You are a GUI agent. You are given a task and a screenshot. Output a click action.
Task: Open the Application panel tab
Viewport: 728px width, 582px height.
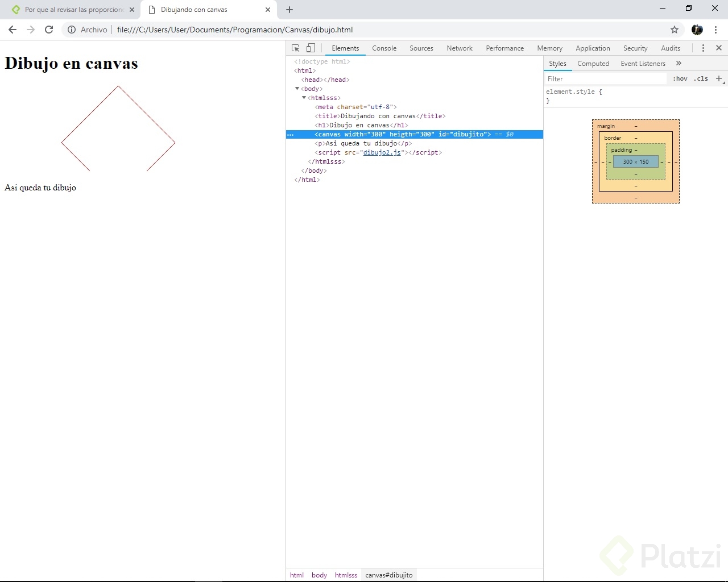(x=593, y=48)
